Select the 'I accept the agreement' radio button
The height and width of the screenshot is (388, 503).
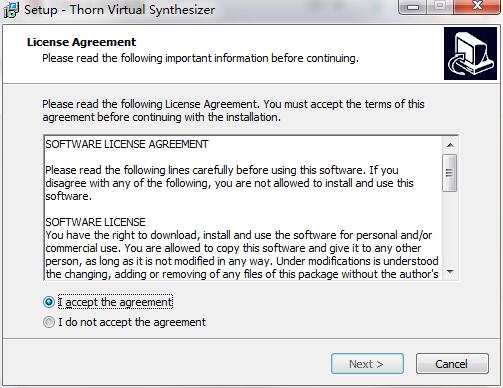(49, 302)
